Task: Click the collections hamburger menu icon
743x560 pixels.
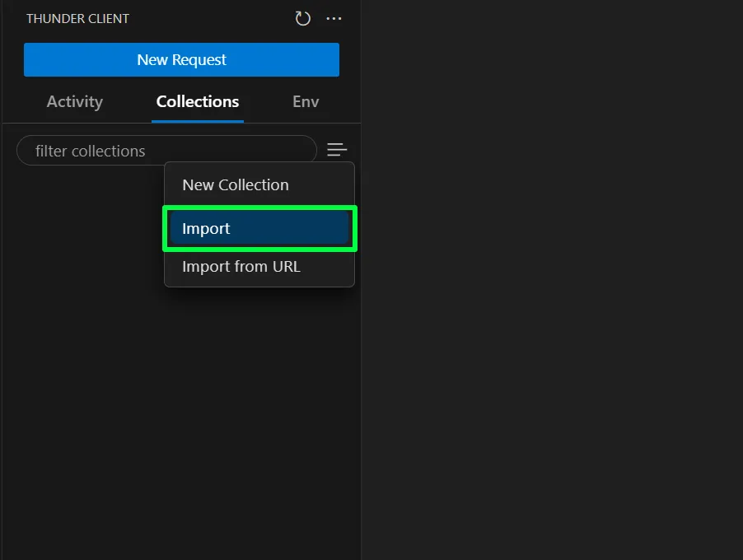Action: coord(337,150)
